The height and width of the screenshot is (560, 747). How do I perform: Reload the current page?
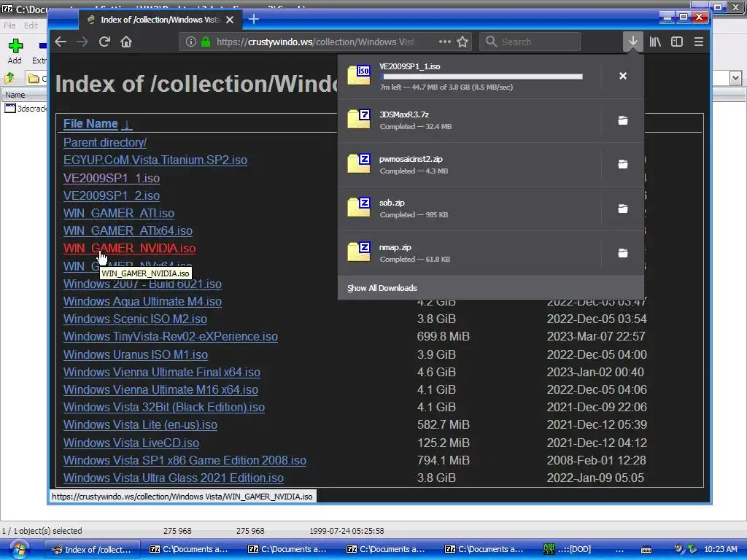point(104,42)
